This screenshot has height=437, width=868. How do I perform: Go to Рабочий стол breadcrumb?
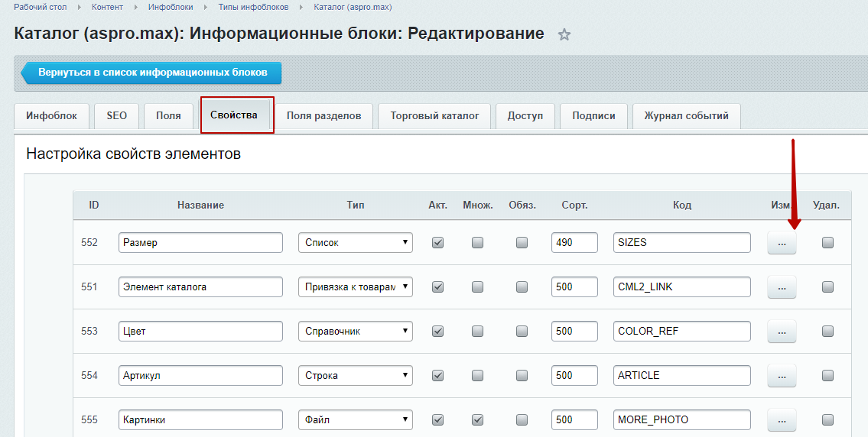point(41,7)
